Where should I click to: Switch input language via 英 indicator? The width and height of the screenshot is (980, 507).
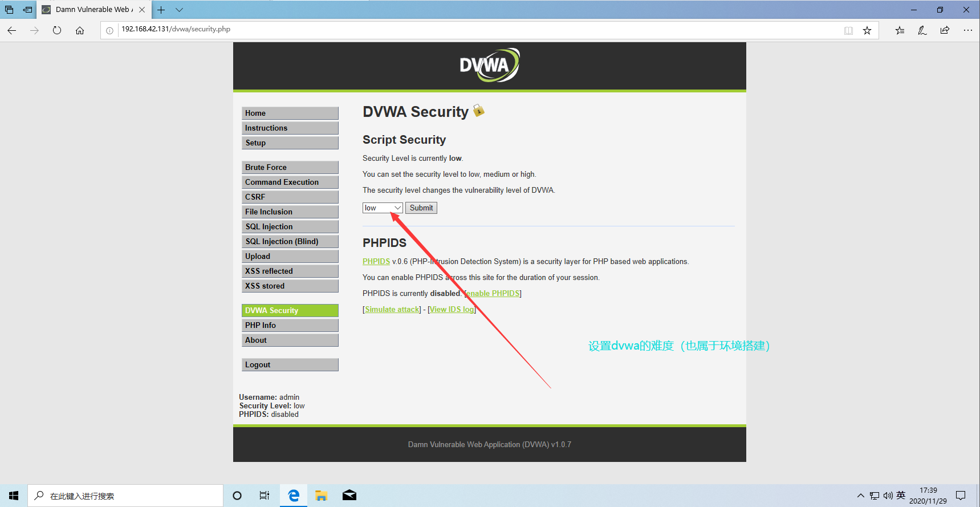tap(901, 496)
